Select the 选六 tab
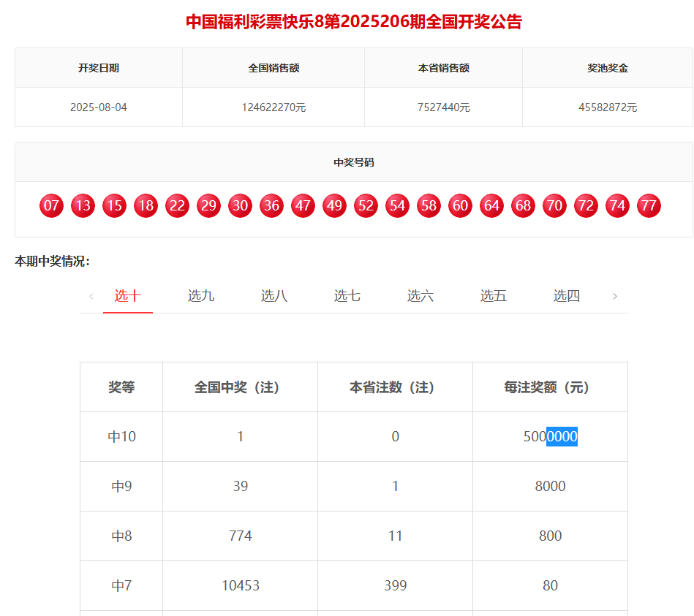The image size is (694, 616). pos(420,295)
